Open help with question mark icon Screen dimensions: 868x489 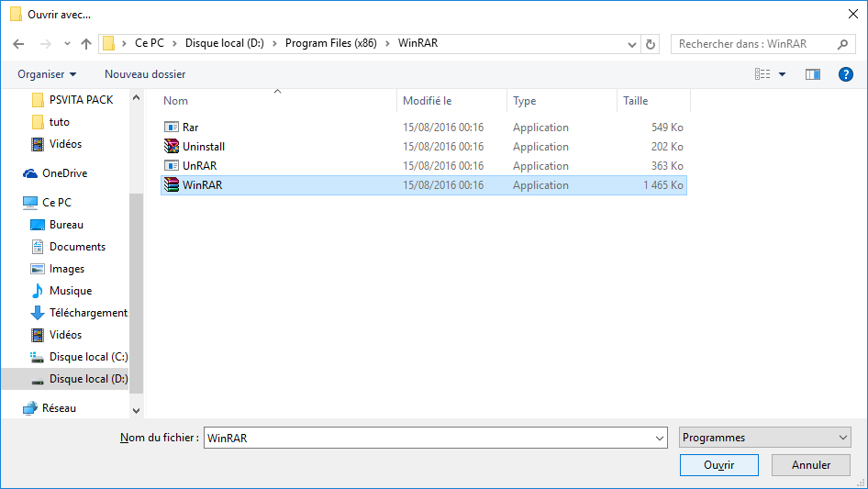[846, 74]
